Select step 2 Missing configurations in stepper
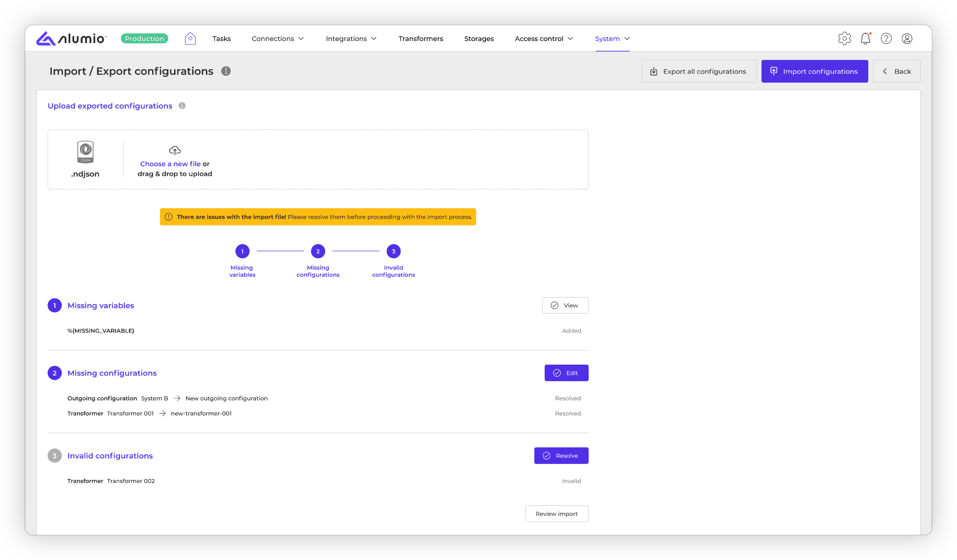The width and height of the screenshot is (957, 560). 318,251
